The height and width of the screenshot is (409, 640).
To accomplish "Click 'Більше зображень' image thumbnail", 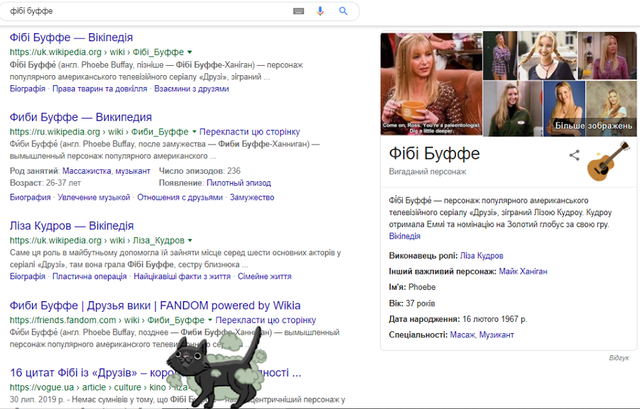I will pyautogui.click(x=601, y=112).
